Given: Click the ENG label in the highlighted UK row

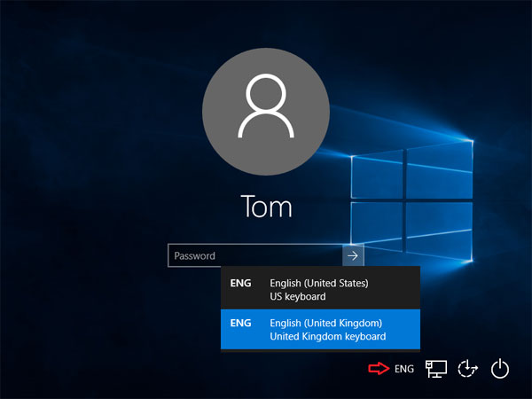Looking at the screenshot, I should [240, 324].
